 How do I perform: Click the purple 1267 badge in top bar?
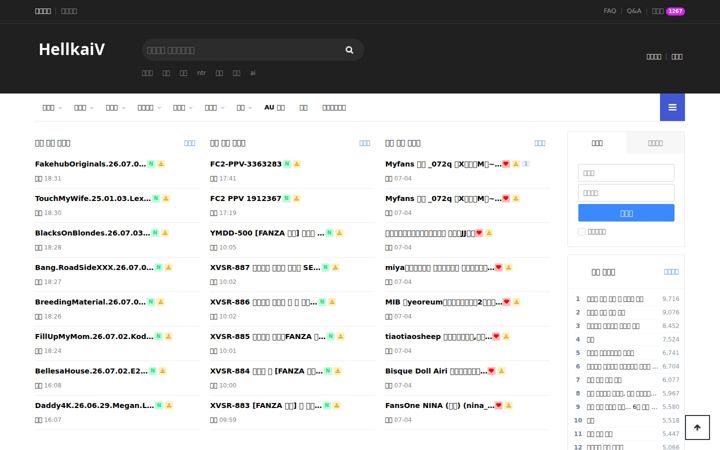675,11
